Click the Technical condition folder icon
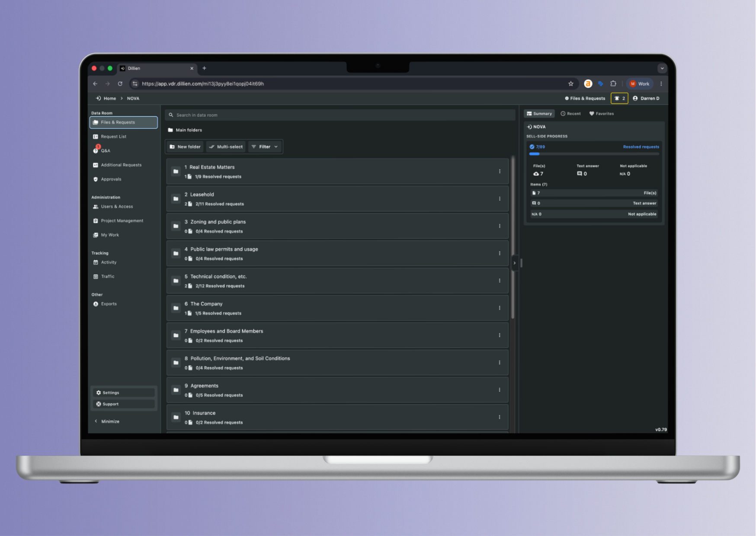The image size is (756, 536). (x=176, y=281)
